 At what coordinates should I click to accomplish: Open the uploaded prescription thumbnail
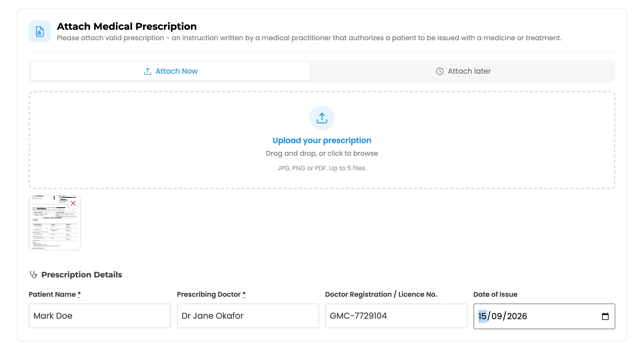click(x=55, y=223)
